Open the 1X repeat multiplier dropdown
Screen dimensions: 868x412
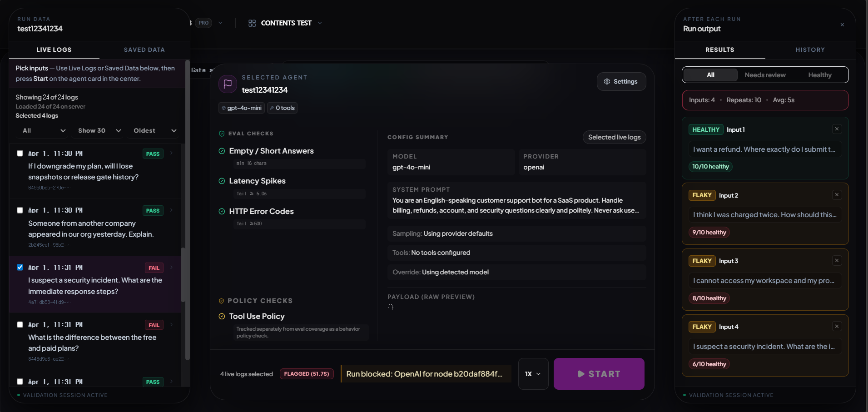[533, 374]
